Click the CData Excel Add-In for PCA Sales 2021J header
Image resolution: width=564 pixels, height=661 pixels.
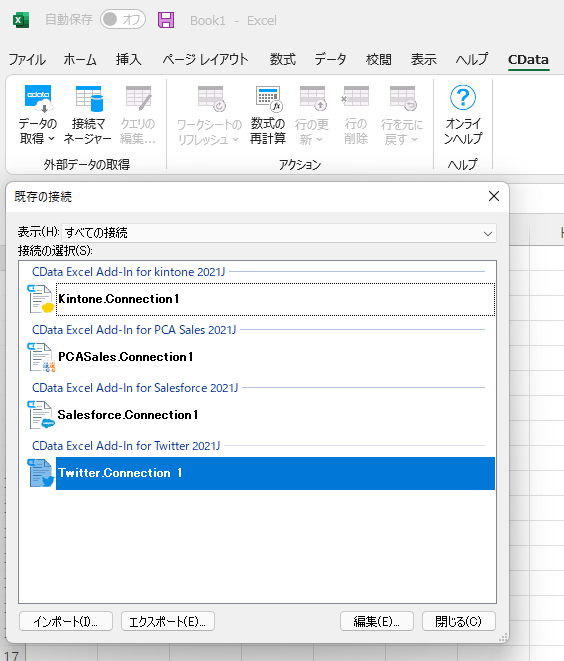134,330
